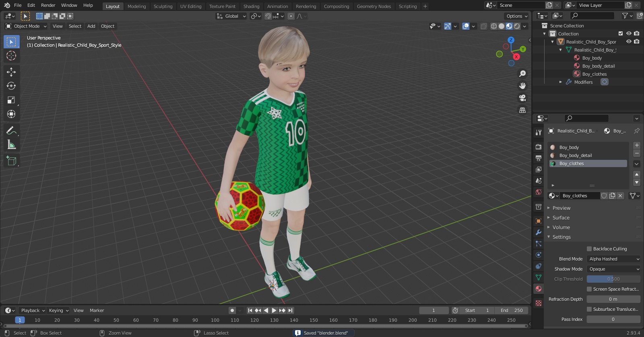Open the File menu
Screen dimensions: 644x337
tap(18, 5)
